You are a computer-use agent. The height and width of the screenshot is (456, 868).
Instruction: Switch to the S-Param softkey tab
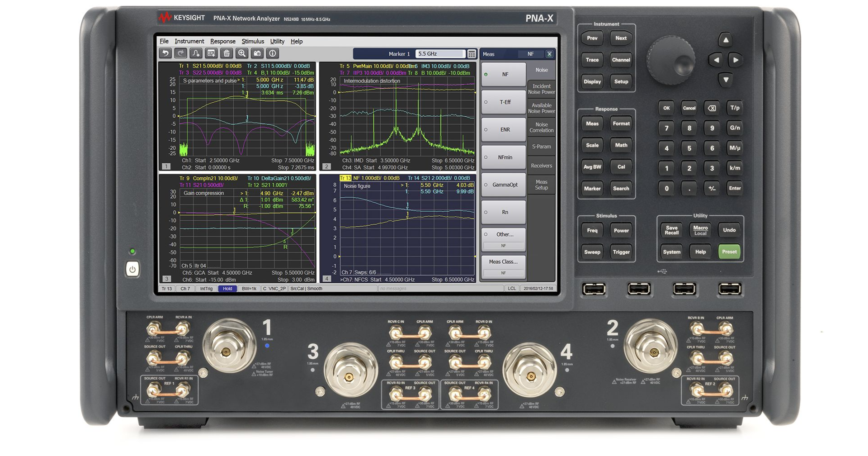click(x=542, y=147)
